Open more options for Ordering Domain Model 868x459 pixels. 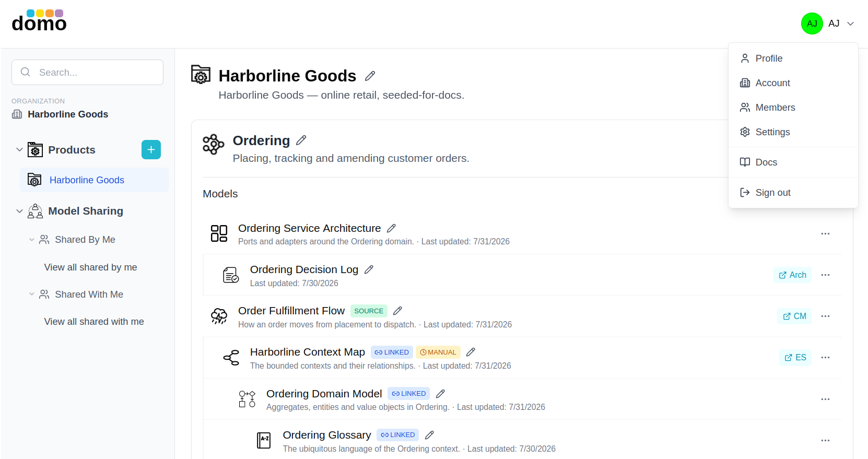tap(825, 399)
